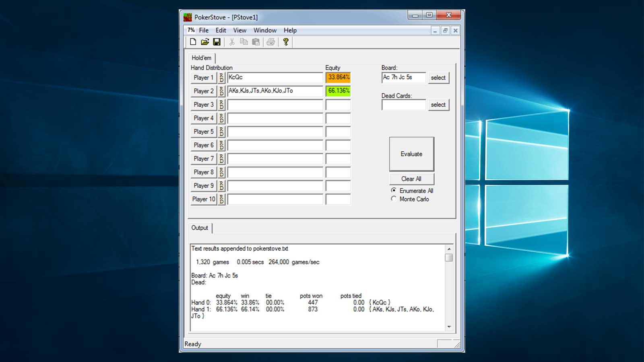This screenshot has height=362, width=644.
Task: Open the Player 6 hand selector button
Action: point(204,145)
